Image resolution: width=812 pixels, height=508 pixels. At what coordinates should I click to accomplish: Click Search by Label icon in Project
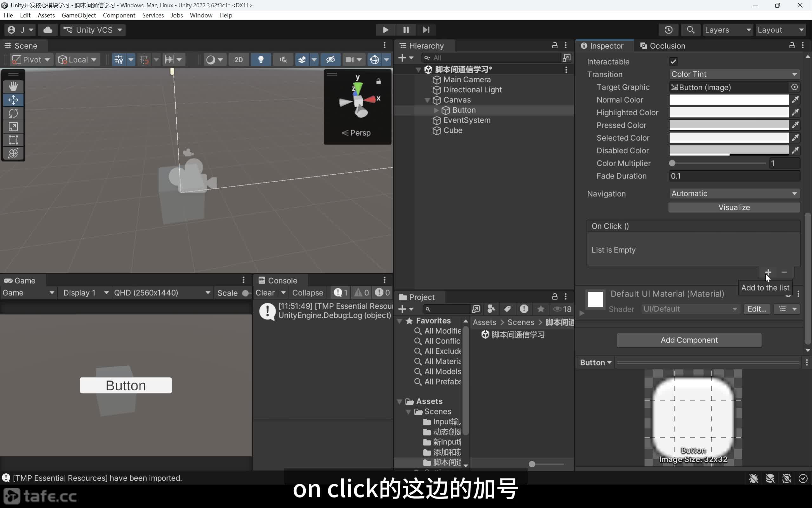point(507,309)
